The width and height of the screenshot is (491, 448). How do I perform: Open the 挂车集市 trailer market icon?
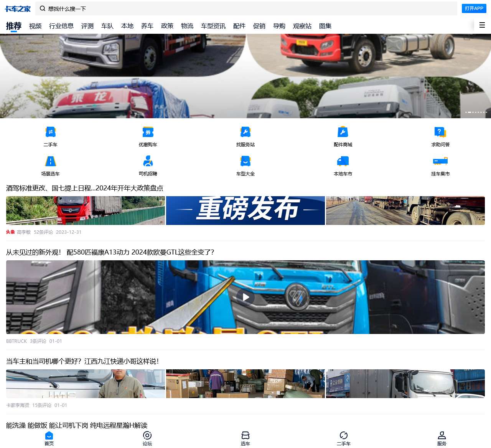440,161
